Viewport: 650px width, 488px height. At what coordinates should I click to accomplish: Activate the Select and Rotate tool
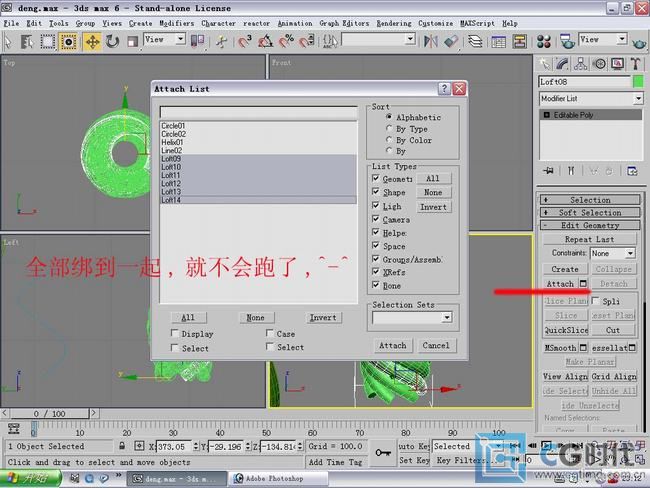coord(112,41)
